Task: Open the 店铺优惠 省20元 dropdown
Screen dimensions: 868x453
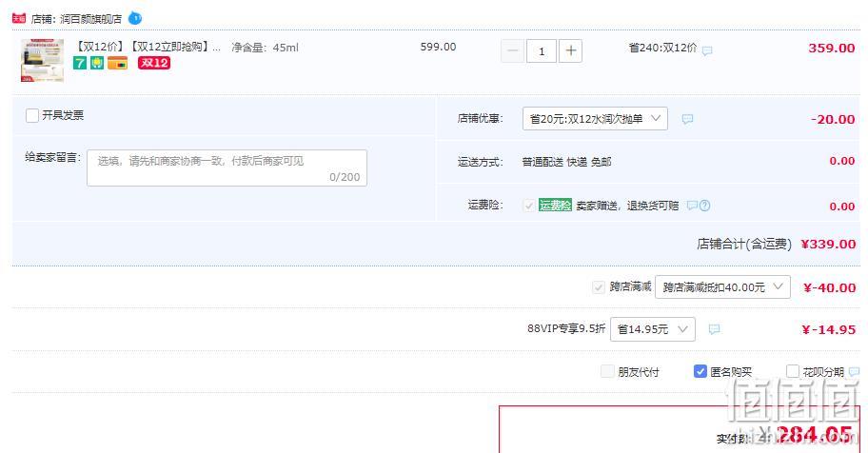Action: click(x=595, y=119)
